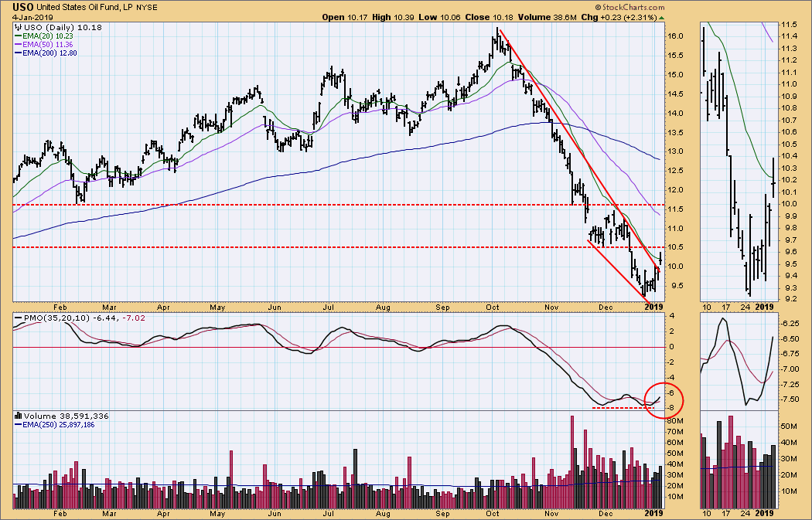
Task: Click the green EMA(20) legend line
Action: pyautogui.click(x=18, y=36)
